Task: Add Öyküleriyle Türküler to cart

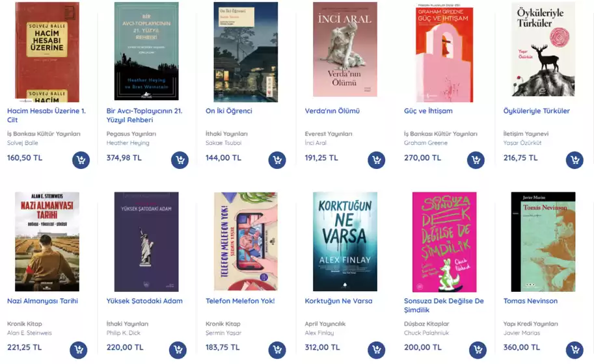Action: tap(574, 160)
